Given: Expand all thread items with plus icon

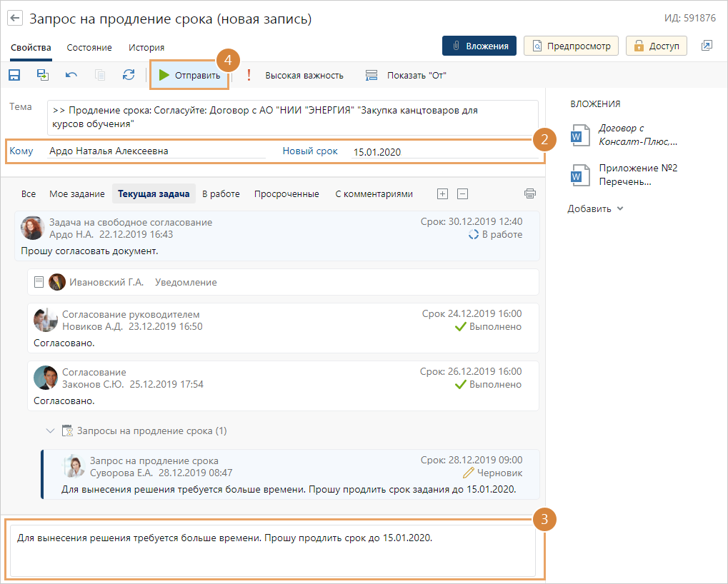Looking at the screenshot, I should coord(442,193).
